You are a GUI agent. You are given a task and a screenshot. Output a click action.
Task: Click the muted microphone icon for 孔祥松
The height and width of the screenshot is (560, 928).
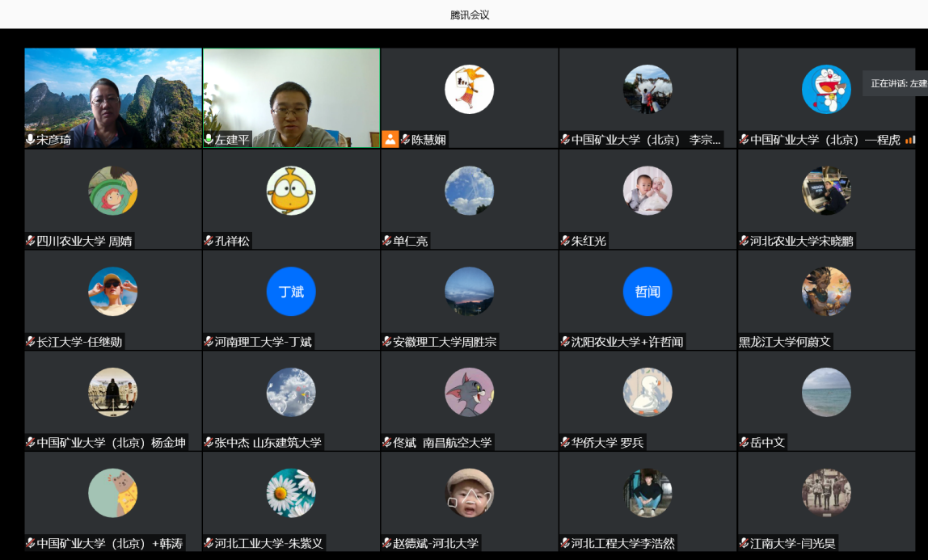coord(209,241)
